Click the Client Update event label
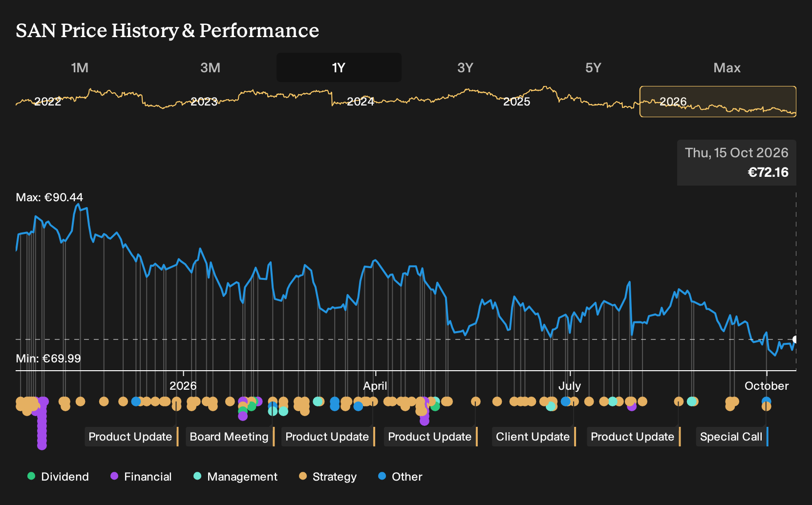 [x=533, y=437]
